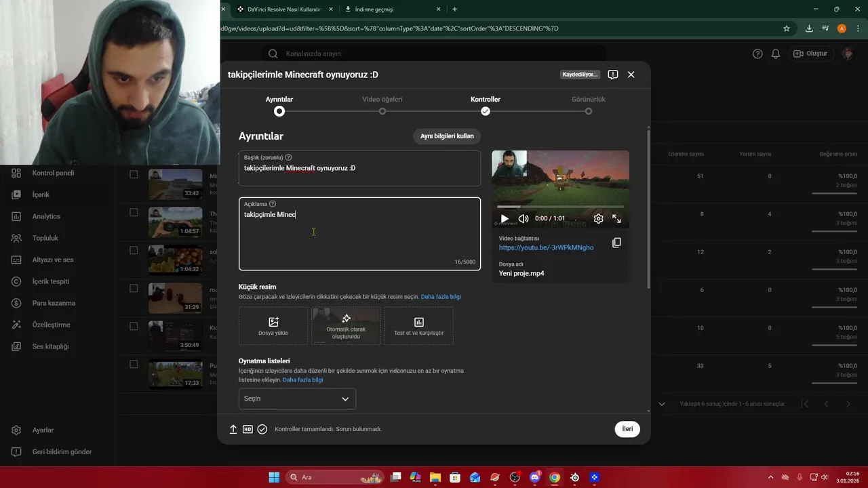Play the video preview

coord(505,218)
